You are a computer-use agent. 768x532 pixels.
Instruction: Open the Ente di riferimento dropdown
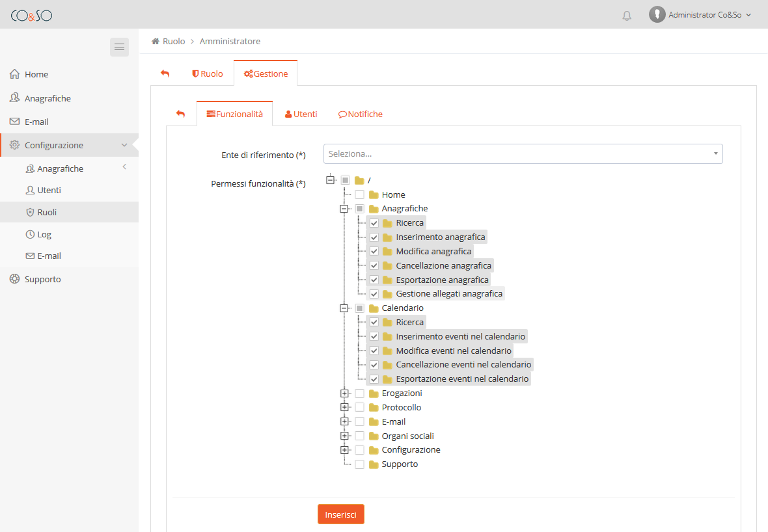pyautogui.click(x=523, y=153)
